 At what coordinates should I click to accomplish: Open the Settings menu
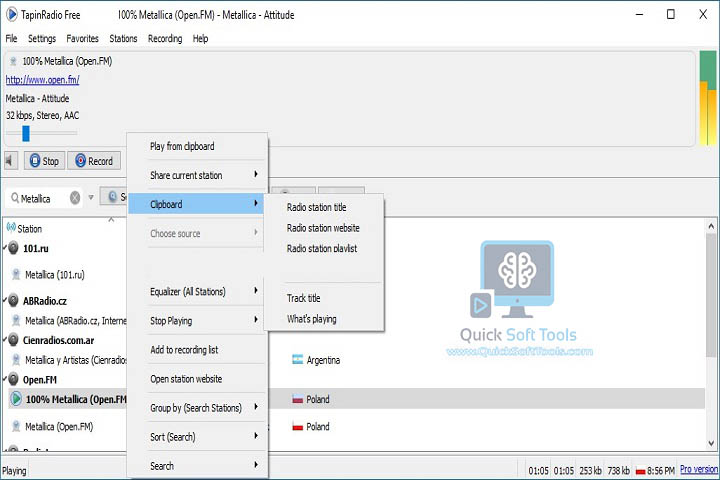(x=42, y=39)
